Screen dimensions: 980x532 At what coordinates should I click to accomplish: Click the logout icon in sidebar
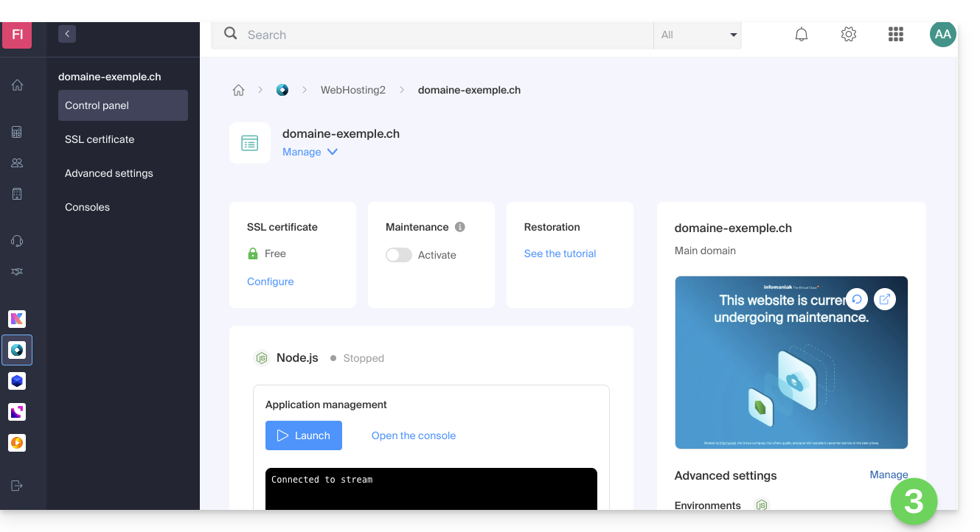[x=17, y=486]
